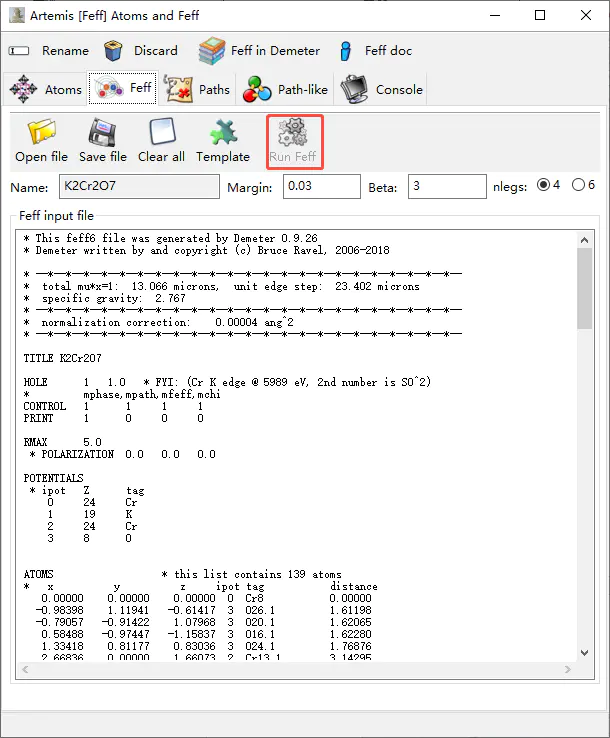Image resolution: width=610 pixels, height=738 pixels.
Task: Click the first line mentioning Demeter 0.9.26
Action: (170, 238)
